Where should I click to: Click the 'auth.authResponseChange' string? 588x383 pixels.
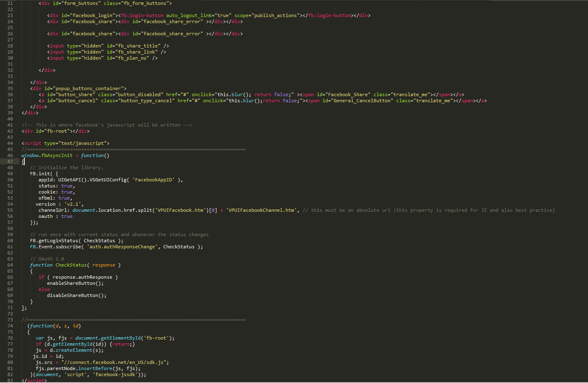[x=122, y=247]
